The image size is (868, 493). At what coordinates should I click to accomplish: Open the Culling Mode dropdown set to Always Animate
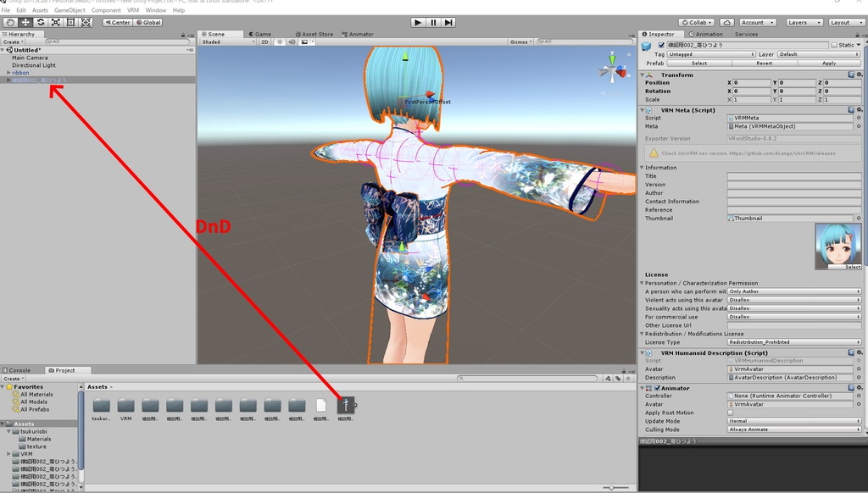[794, 428]
